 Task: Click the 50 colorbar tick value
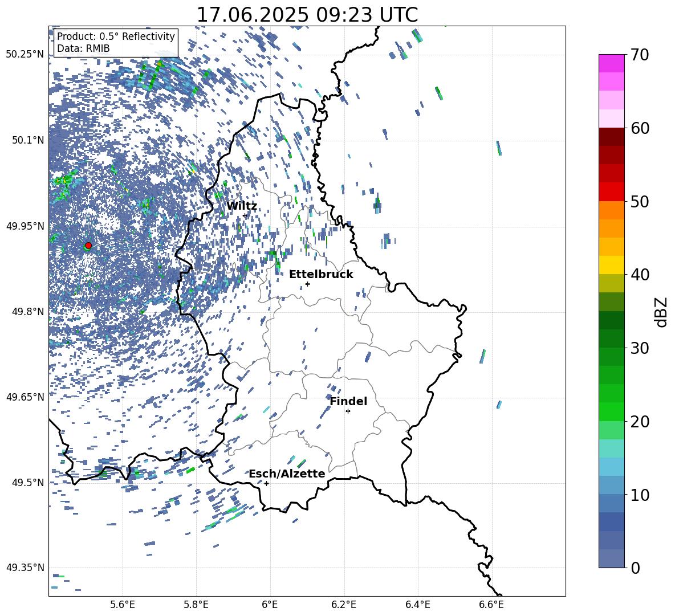tap(640, 201)
